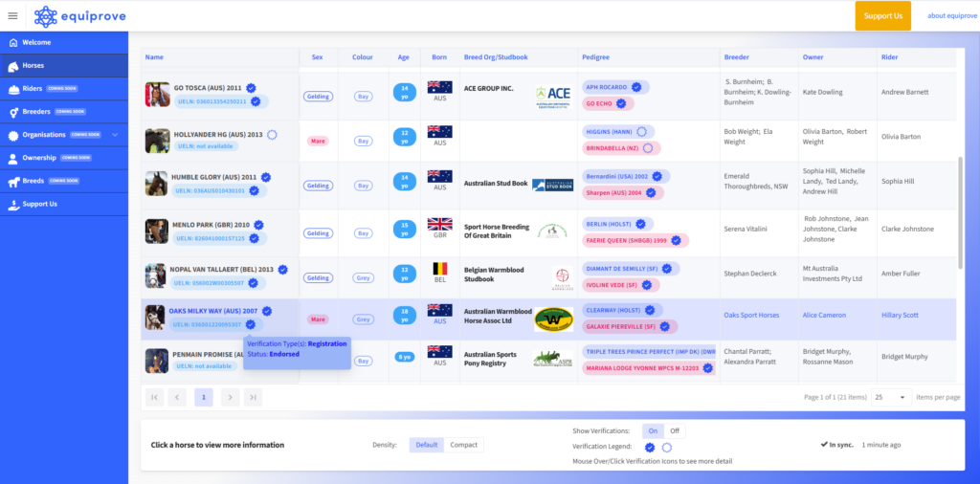980x484 pixels.
Task: Click the vertical scrollbar of the horse table
Action: tap(960, 213)
